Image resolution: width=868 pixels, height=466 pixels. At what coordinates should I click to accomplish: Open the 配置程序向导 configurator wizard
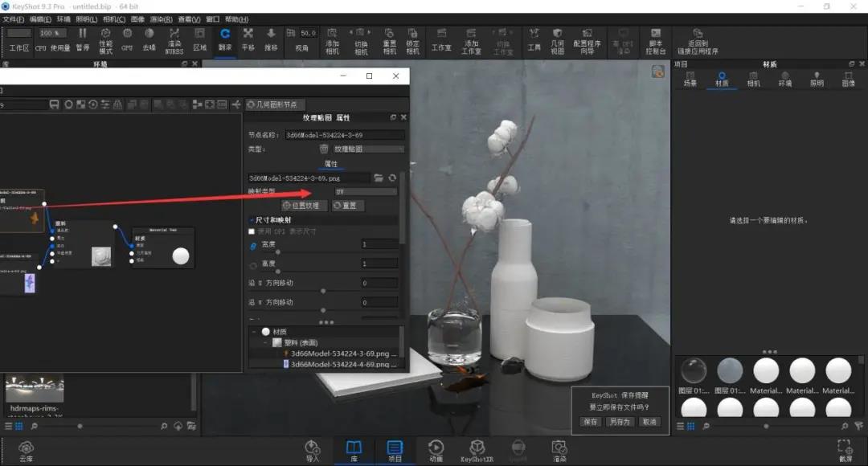coord(587,41)
